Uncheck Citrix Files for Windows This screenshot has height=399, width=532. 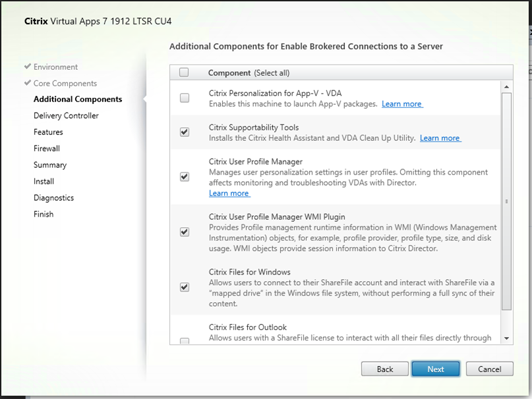185,287
